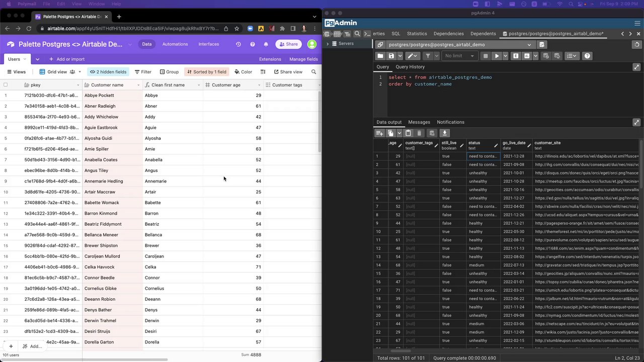Viewport: 644px width, 362px height.
Task: Click the Airtable account avatar
Action: tap(312, 44)
